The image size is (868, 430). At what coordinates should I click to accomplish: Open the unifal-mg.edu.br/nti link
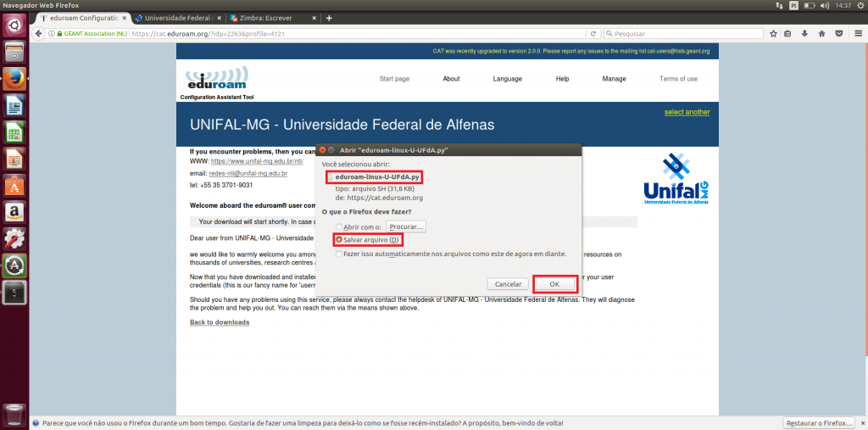click(x=258, y=161)
